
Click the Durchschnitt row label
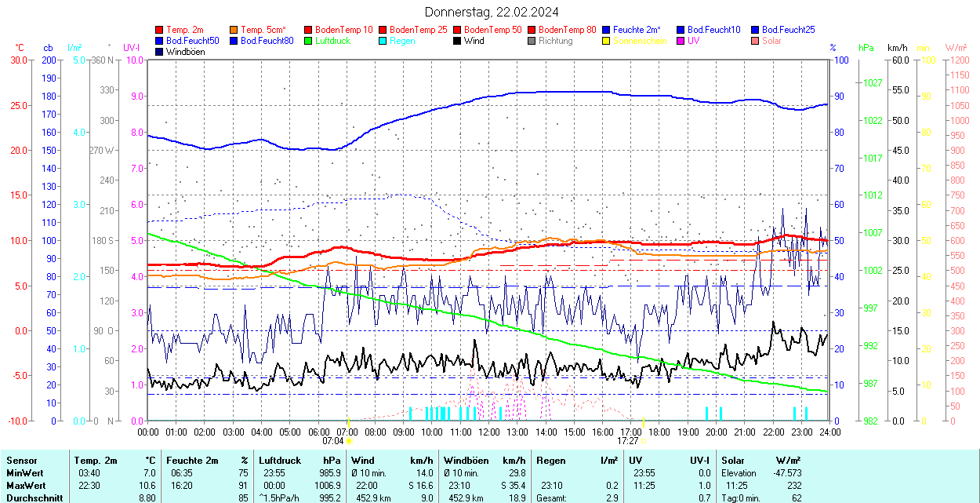pos(32,498)
